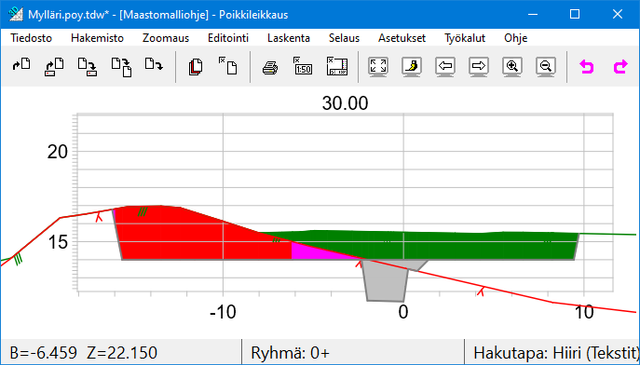
Task: Open the Asetukset menu
Action: tap(402, 38)
